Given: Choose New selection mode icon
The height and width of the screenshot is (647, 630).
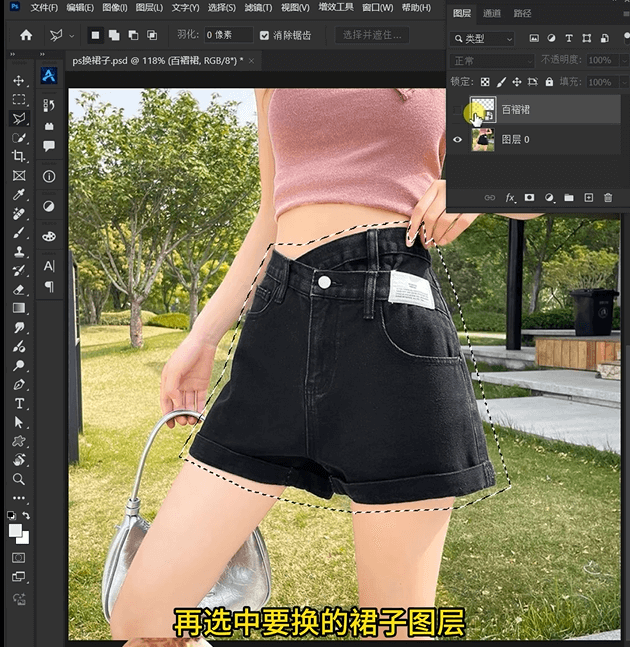Looking at the screenshot, I should click(x=95, y=35).
